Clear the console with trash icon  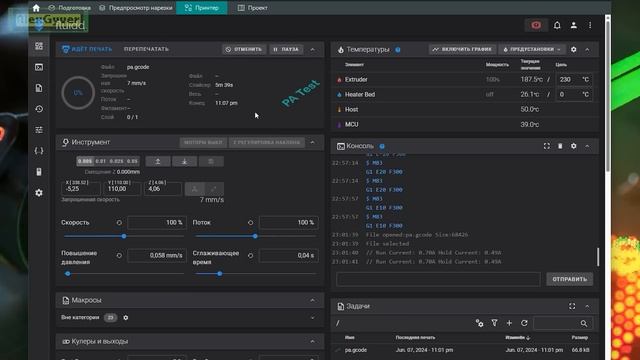pos(560,146)
